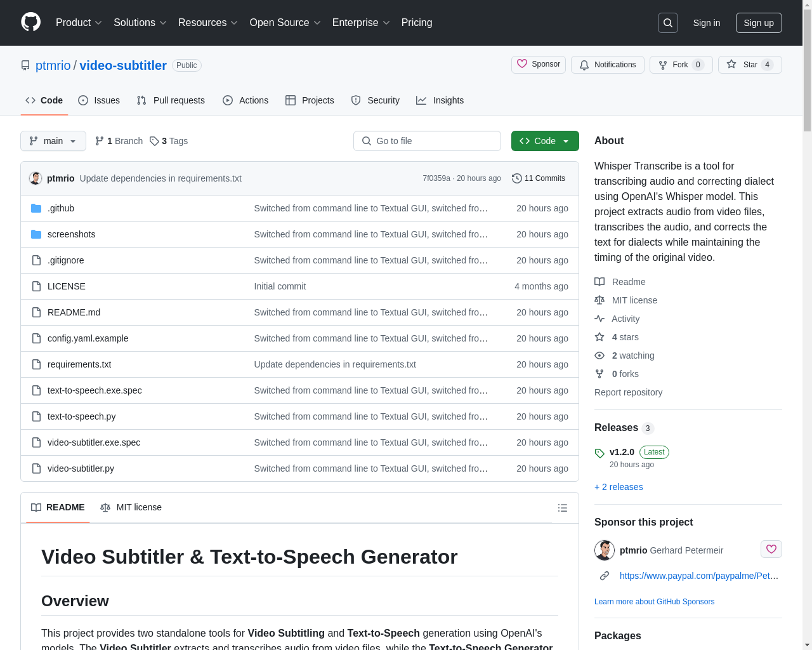Viewport: 812px width, 650px height.
Task: Open the Issues tab
Action: pos(99,100)
